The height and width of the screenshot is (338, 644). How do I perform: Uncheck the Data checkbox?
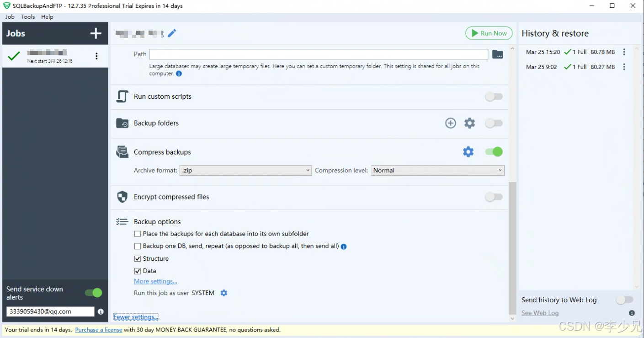click(138, 271)
